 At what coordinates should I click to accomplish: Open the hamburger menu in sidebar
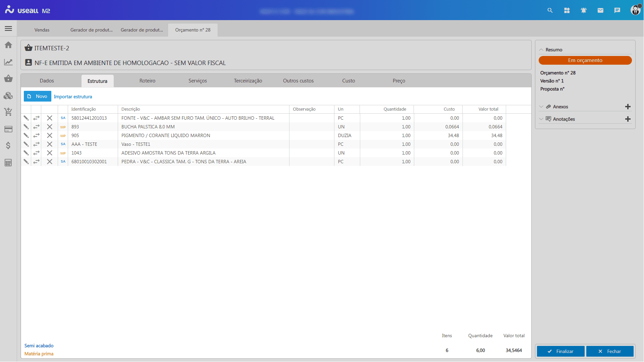[x=8, y=28]
